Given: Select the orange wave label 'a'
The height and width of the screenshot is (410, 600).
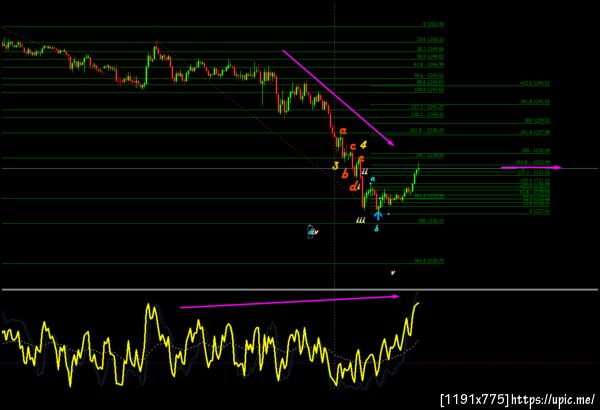Looking at the screenshot, I should coord(343,131).
